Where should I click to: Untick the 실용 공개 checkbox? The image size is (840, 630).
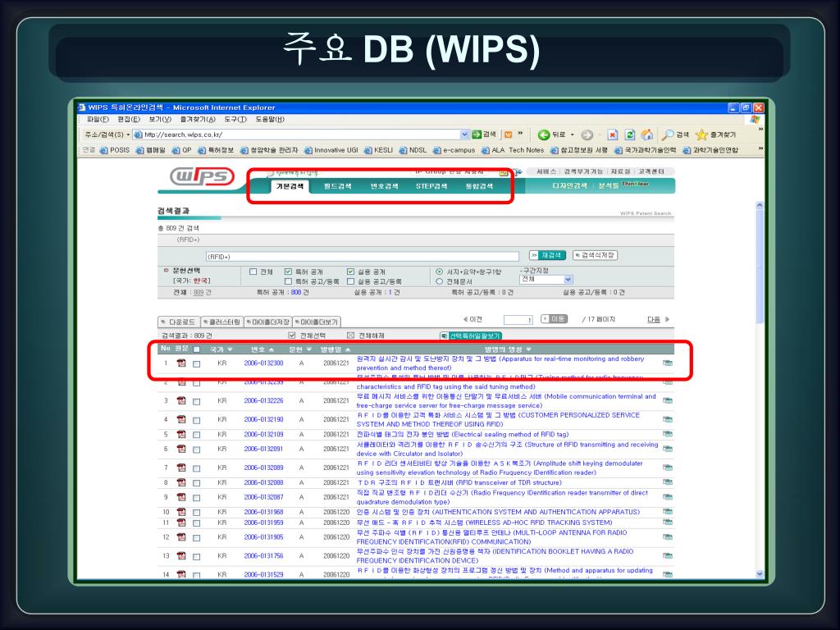click(350, 272)
